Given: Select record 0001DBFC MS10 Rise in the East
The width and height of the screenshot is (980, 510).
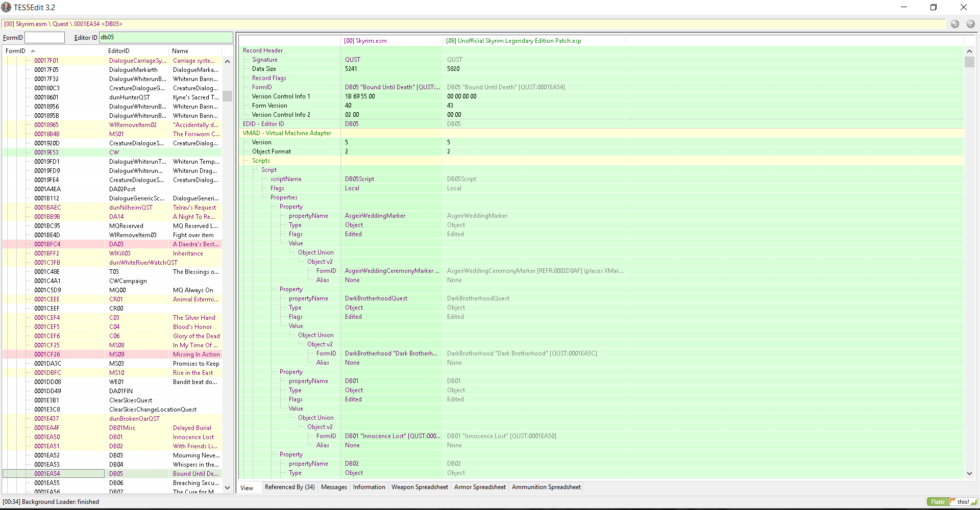Looking at the screenshot, I should 112,373.
